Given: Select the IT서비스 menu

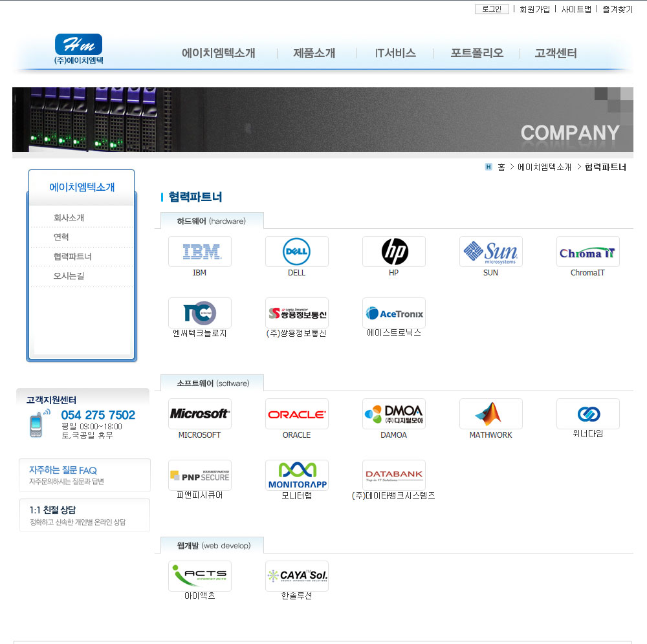Looking at the screenshot, I should click(395, 53).
